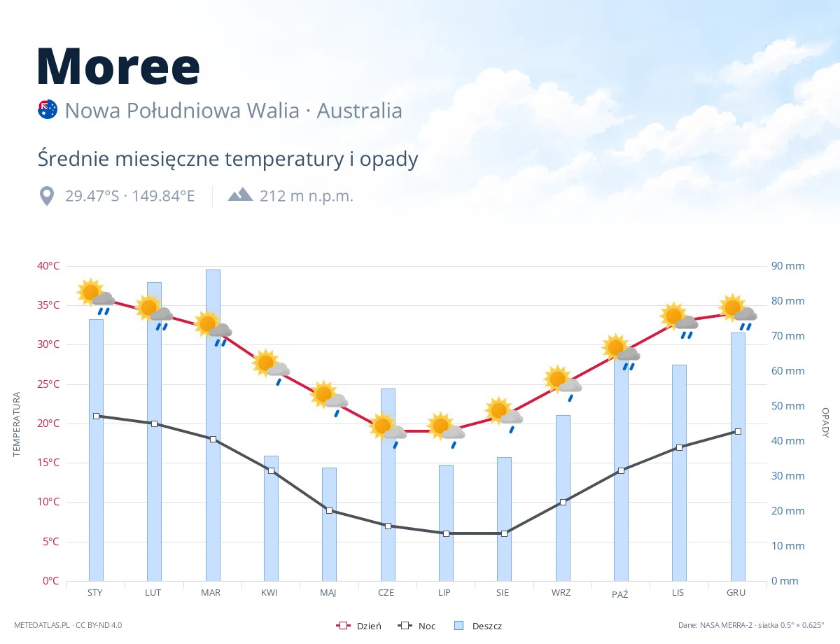Screen dimensions: 840x644
Task: Select the October (PAŹ) weather icon
Action: [621, 351]
